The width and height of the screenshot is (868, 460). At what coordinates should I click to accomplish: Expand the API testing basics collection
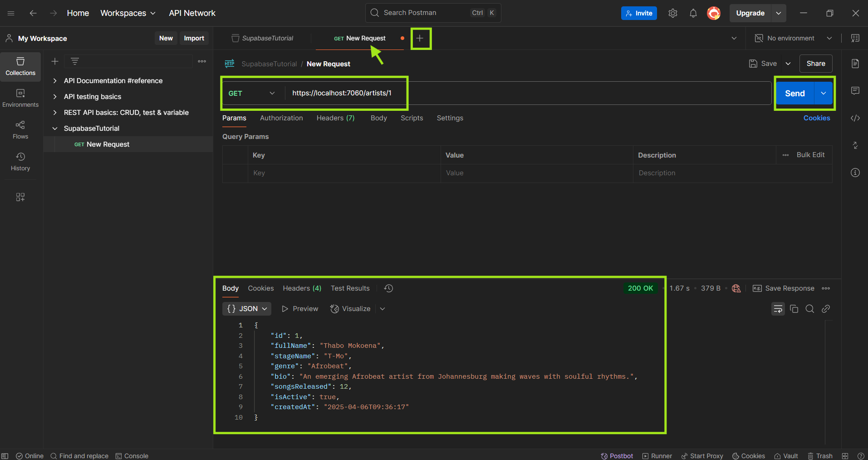[55, 97]
